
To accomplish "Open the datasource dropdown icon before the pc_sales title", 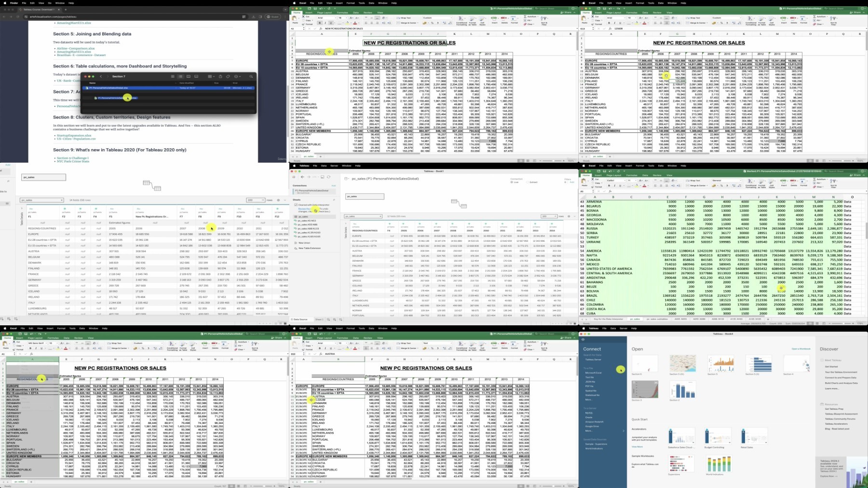I will click(346, 179).
